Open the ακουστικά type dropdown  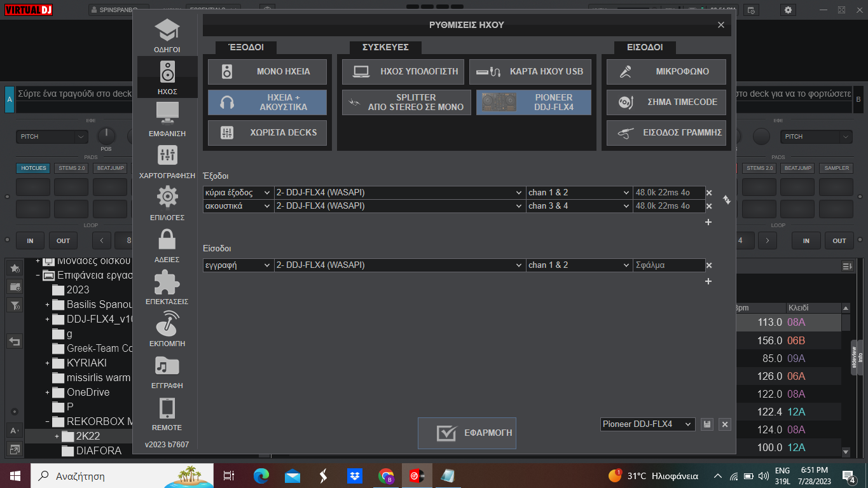(238, 206)
